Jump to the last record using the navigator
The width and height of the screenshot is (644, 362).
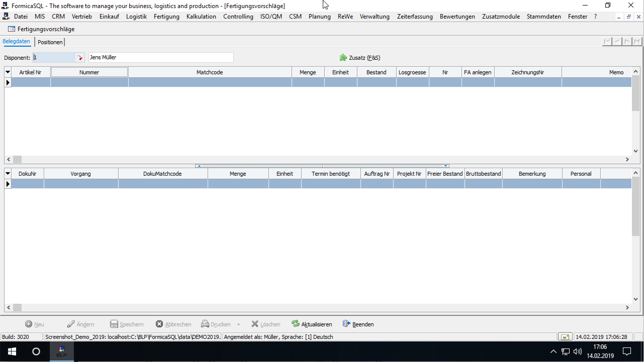pos(637,42)
